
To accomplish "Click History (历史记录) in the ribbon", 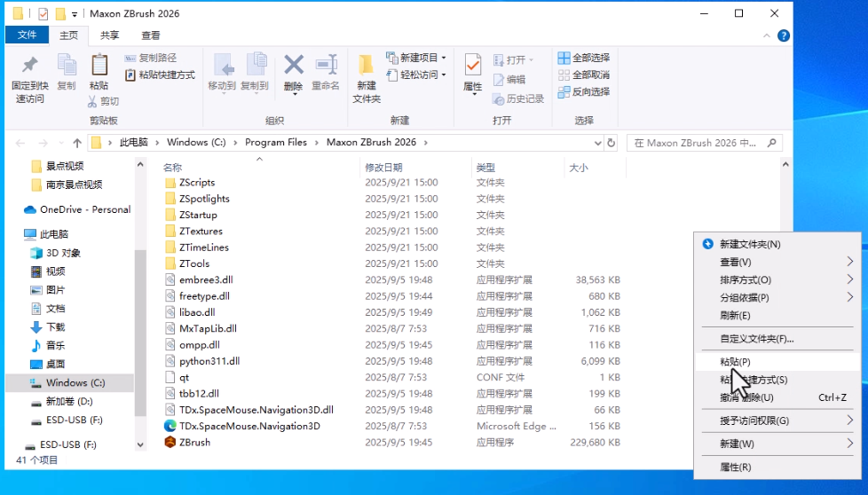I will coord(518,98).
